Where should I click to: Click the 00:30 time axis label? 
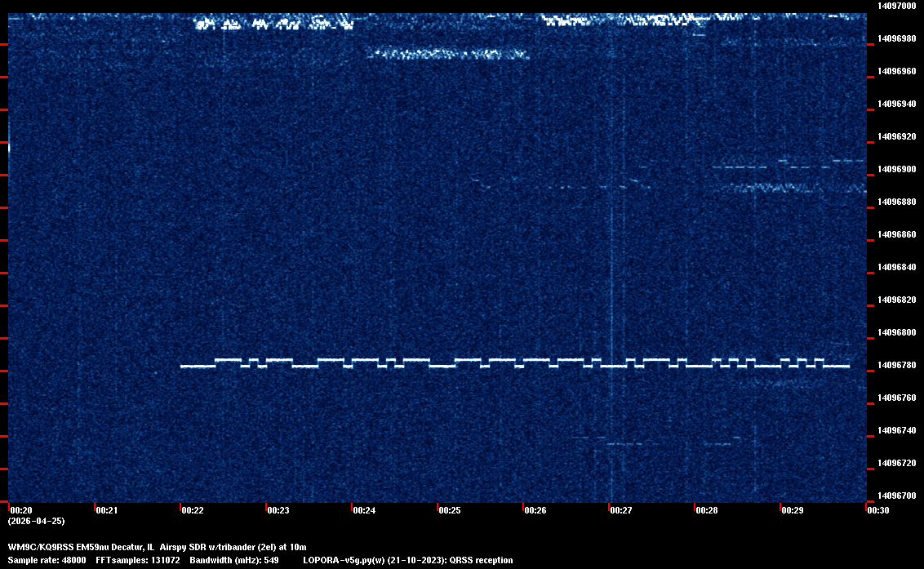(x=878, y=510)
